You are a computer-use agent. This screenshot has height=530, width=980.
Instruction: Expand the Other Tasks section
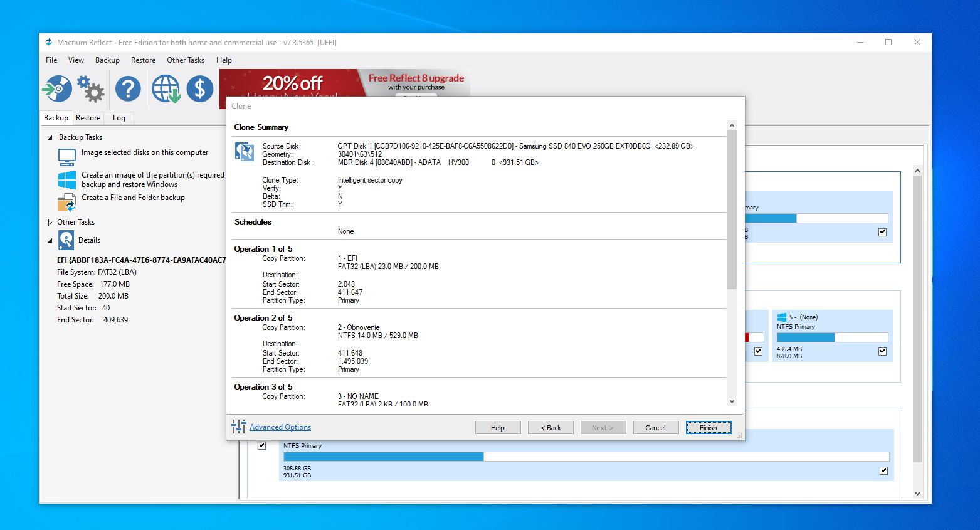[x=50, y=222]
